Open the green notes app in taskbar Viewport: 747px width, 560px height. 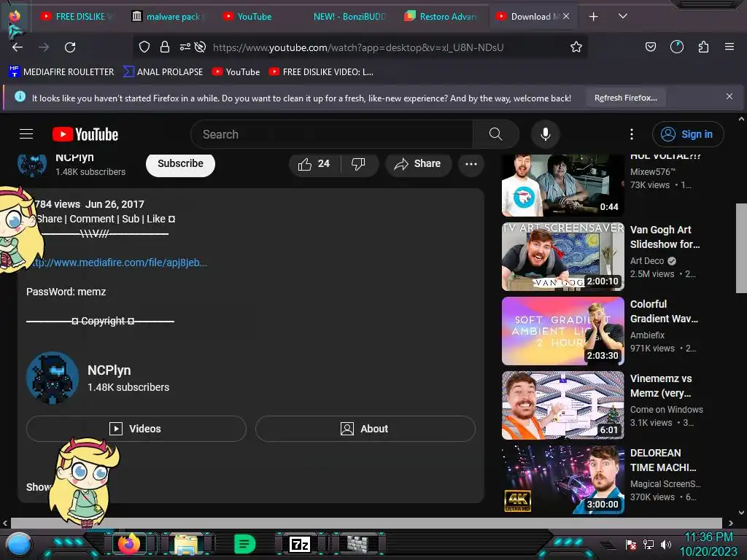245,544
